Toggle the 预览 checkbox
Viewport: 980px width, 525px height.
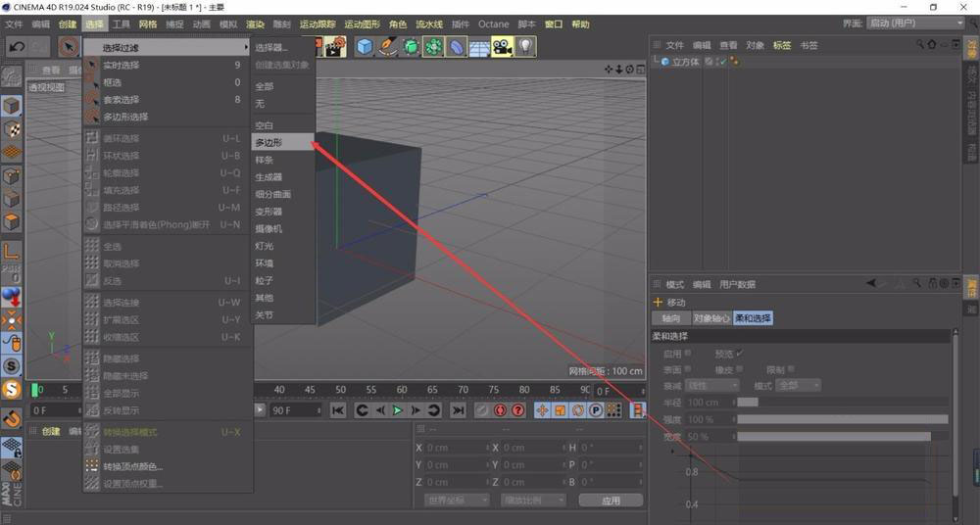point(740,354)
